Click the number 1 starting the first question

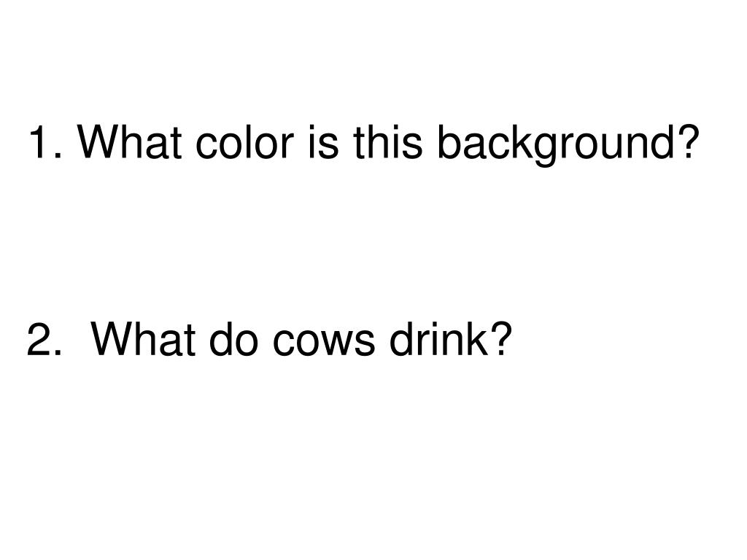pos(40,142)
